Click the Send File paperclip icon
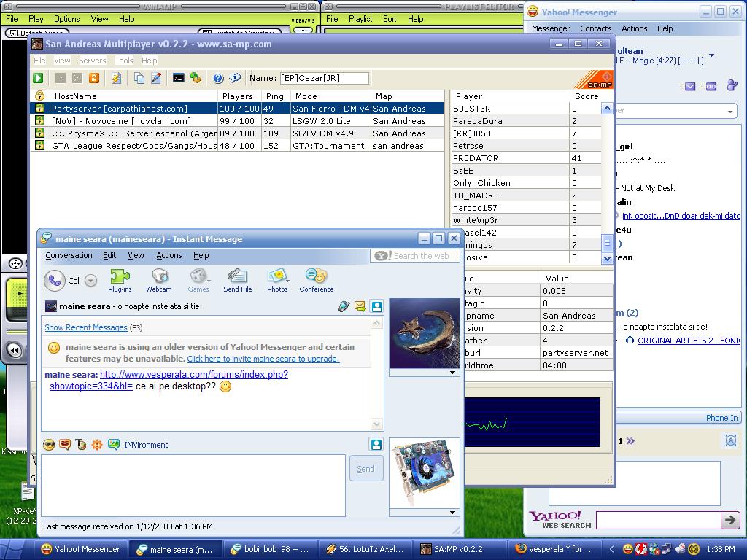The image size is (747, 560). tap(237, 280)
